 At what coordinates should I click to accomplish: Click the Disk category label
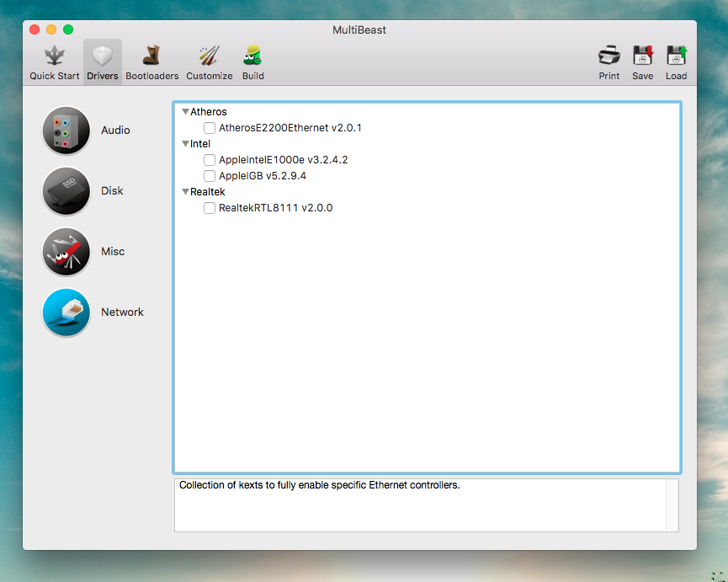pos(112,191)
